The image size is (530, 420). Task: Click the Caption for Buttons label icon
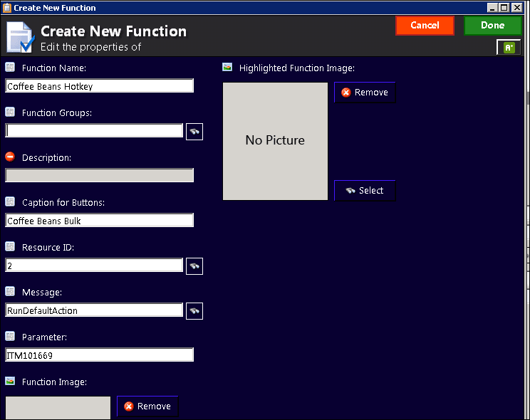[10, 201]
